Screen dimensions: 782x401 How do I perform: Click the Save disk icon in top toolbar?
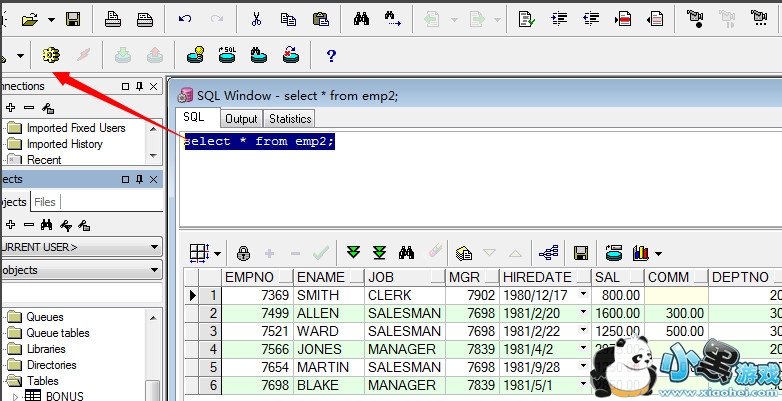click(x=73, y=19)
